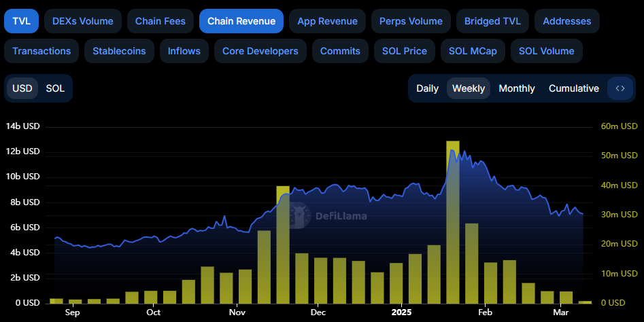Select the Addresses metric chip

(566, 21)
